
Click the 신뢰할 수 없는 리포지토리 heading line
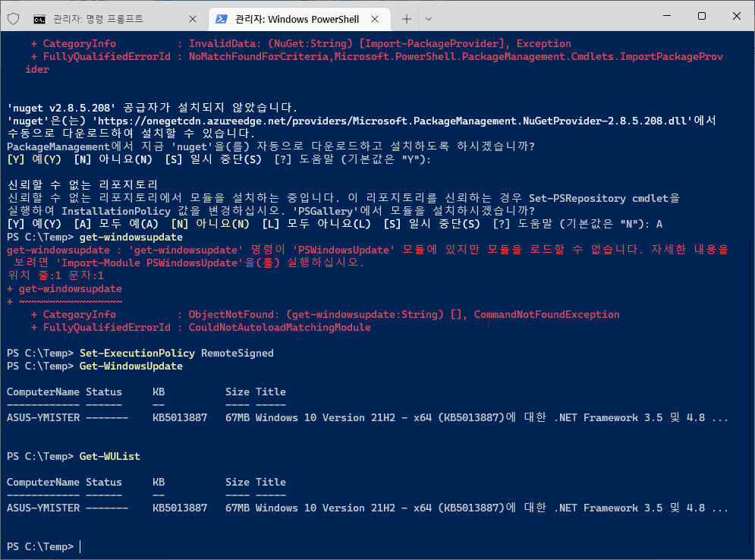pos(83,185)
